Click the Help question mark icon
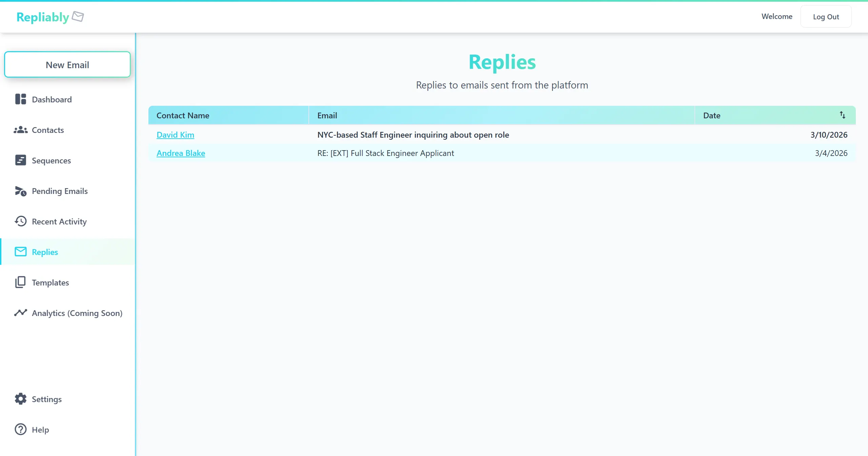 pyautogui.click(x=20, y=430)
